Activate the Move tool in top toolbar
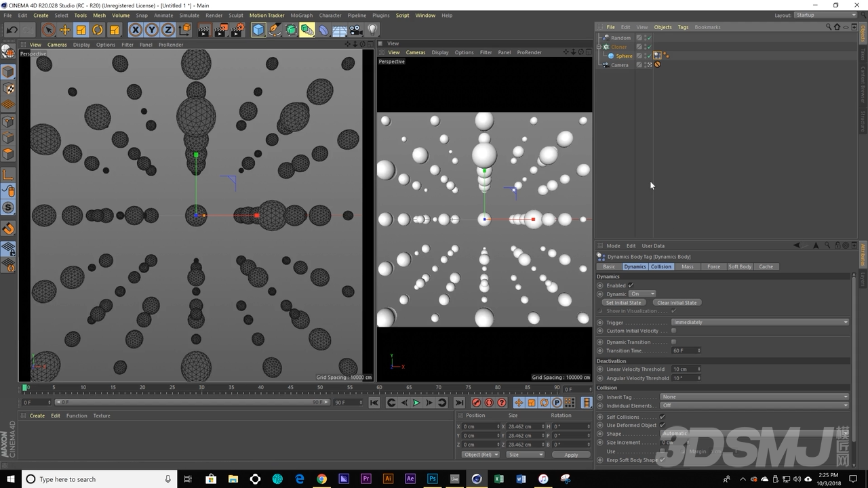Viewport: 868px width, 488px height. 65,30
